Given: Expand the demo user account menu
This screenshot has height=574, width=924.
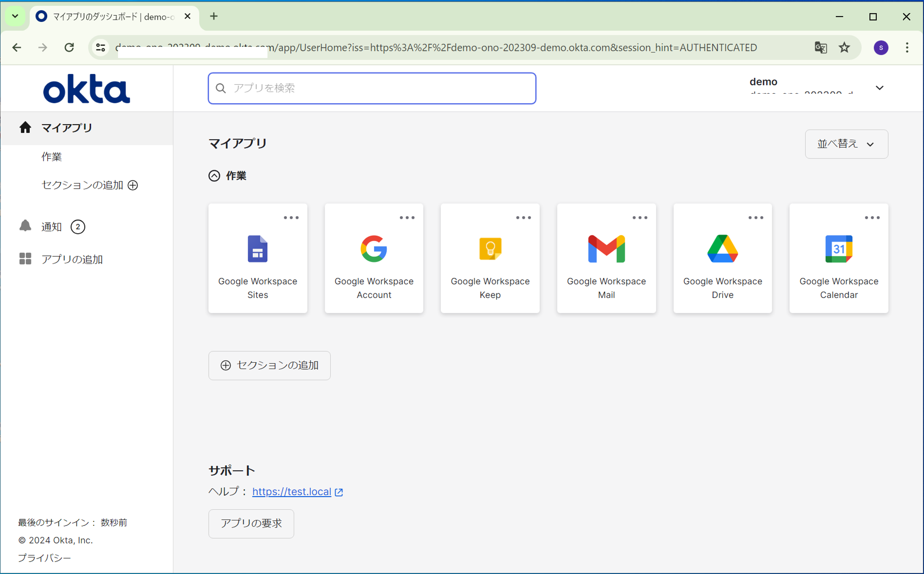Looking at the screenshot, I should tap(879, 88).
